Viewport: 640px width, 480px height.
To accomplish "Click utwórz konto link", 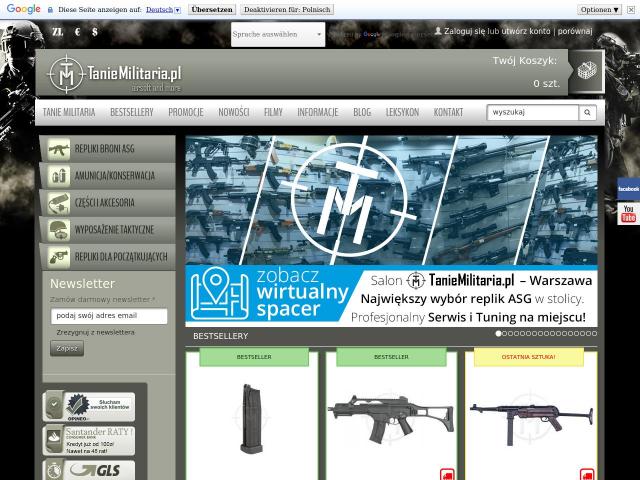I will (x=528, y=31).
